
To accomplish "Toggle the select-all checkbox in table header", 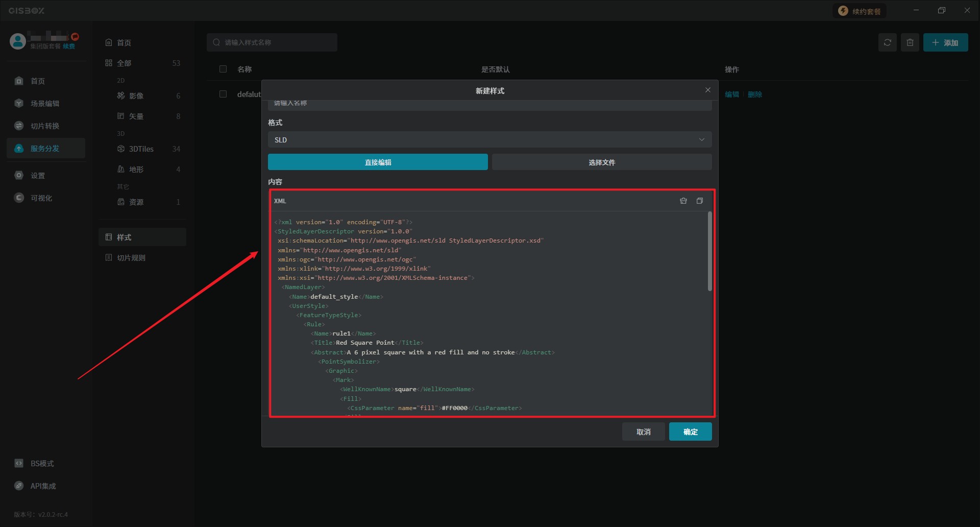I will pos(223,69).
